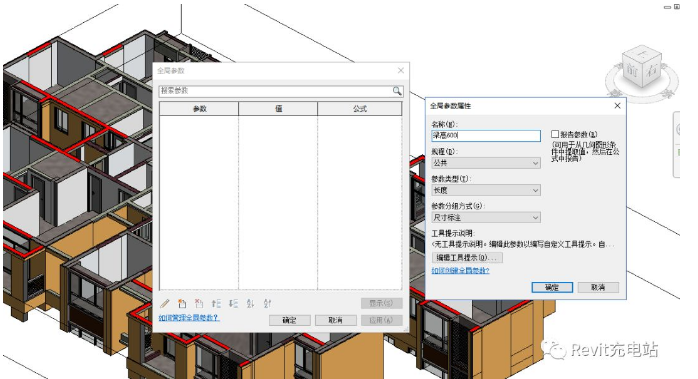Click the move parameter down icon
Image resolution: width=698 pixels, height=379 pixels.
[x=233, y=304]
